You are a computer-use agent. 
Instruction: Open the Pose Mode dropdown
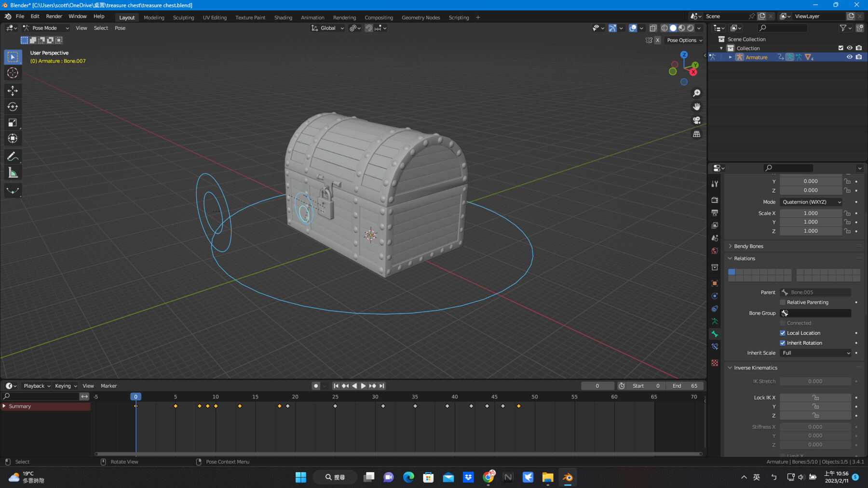pos(46,28)
